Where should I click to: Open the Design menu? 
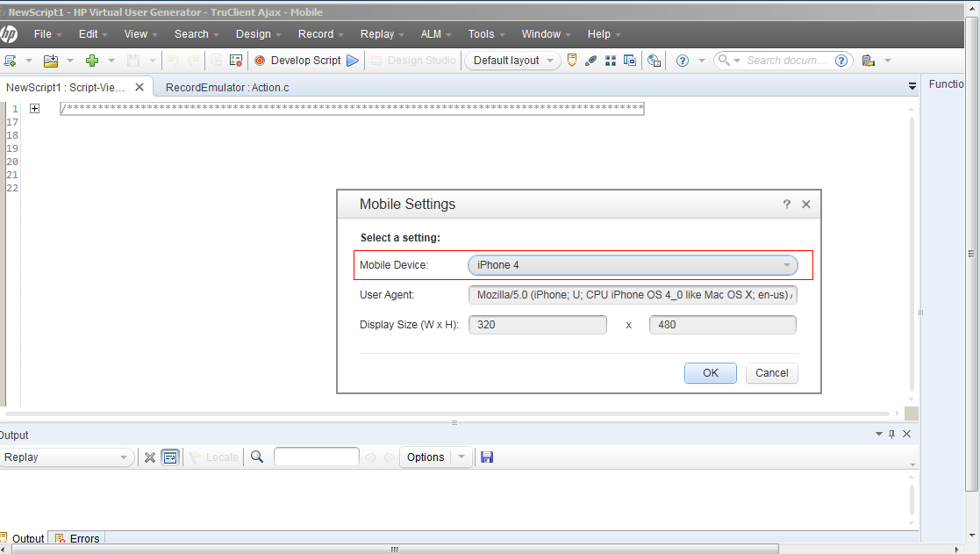point(258,34)
